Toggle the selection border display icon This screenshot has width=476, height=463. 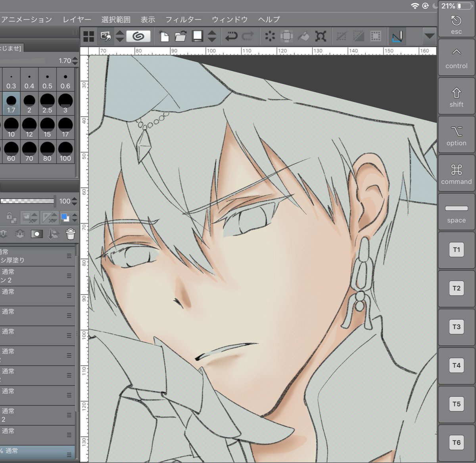(375, 37)
